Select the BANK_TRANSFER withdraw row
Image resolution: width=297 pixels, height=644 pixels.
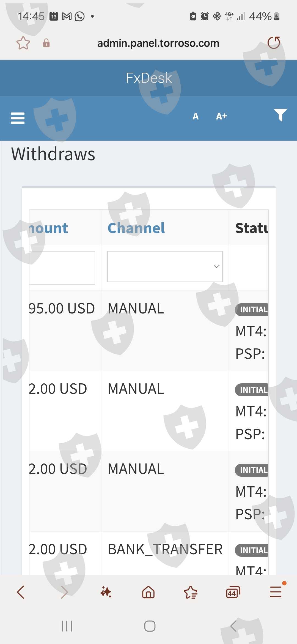pos(165,549)
